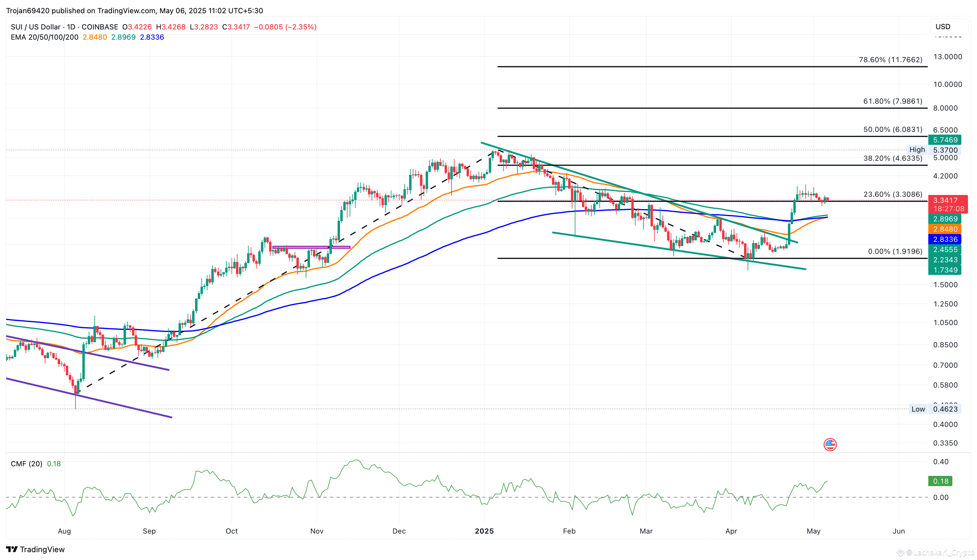Click the US flag economic event icon
This screenshot has width=977, height=560.
pos(830,444)
